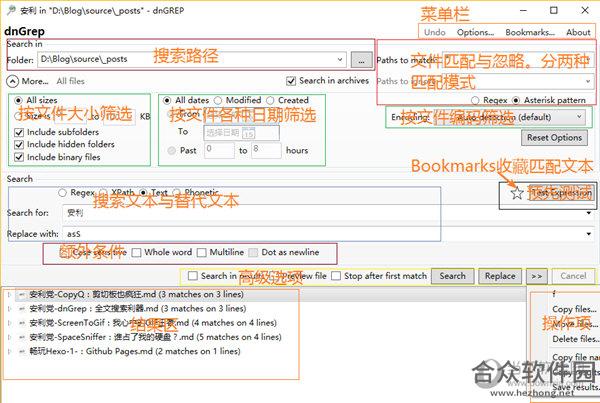The image size is (600, 403).
Task: Select the Regex search type
Action: pyautogui.click(x=62, y=193)
